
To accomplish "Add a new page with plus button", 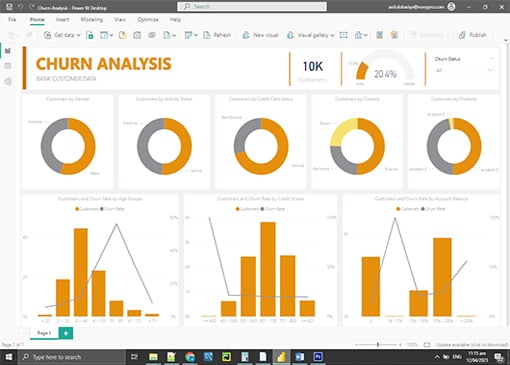I will 66,333.
